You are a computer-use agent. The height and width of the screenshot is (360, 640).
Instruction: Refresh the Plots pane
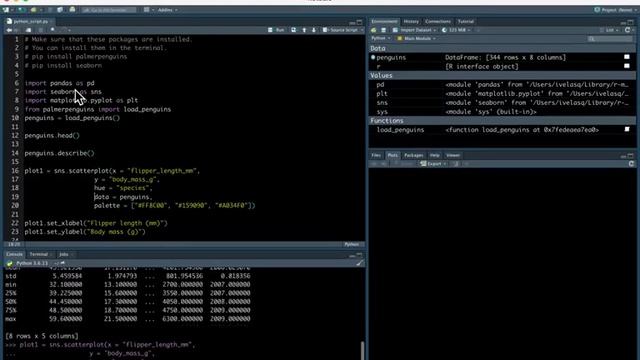tap(631, 164)
